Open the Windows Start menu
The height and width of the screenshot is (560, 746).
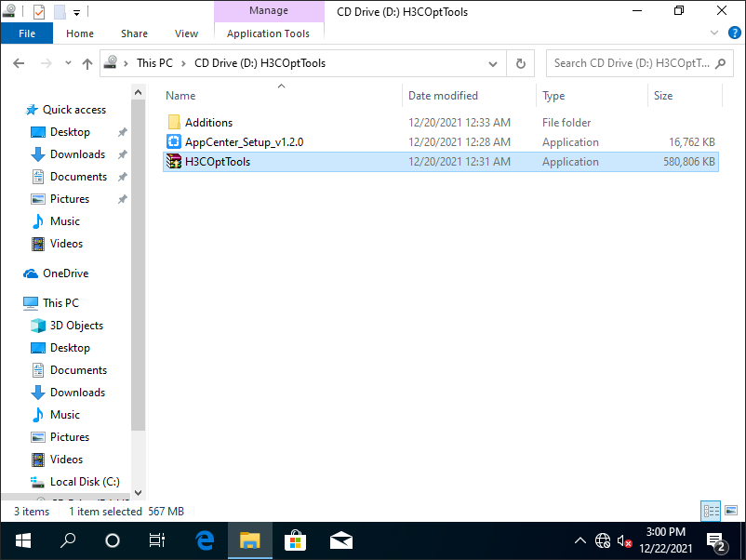[x=23, y=540]
